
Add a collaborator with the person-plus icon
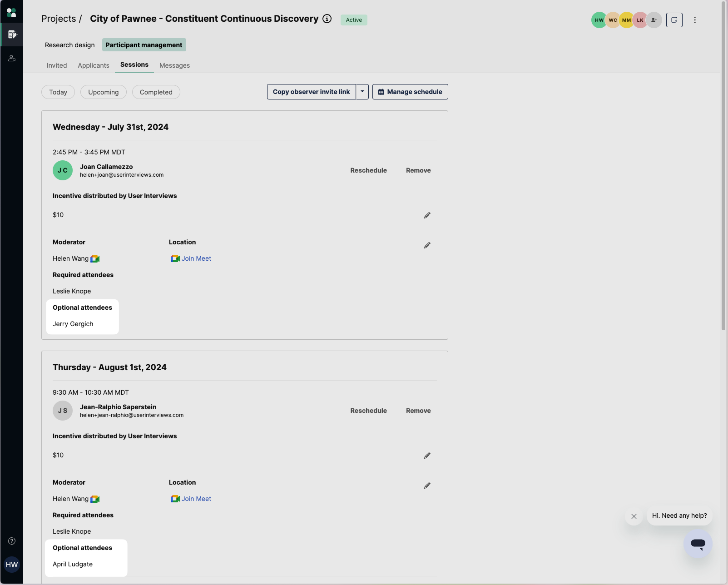click(x=654, y=20)
